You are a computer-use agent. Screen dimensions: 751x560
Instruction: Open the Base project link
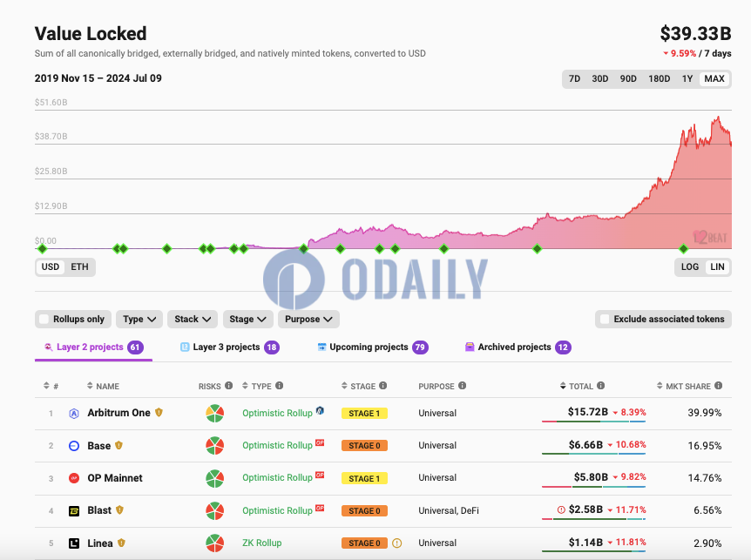point(99,446)
